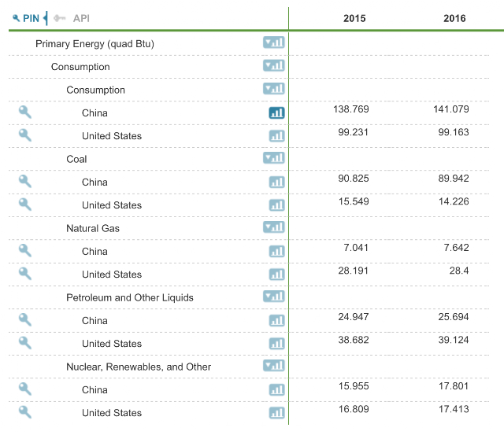Click the 2015 column header
The height and width of the screenshot is (435, 504).
pyautogui.click(x=354, y=18)
